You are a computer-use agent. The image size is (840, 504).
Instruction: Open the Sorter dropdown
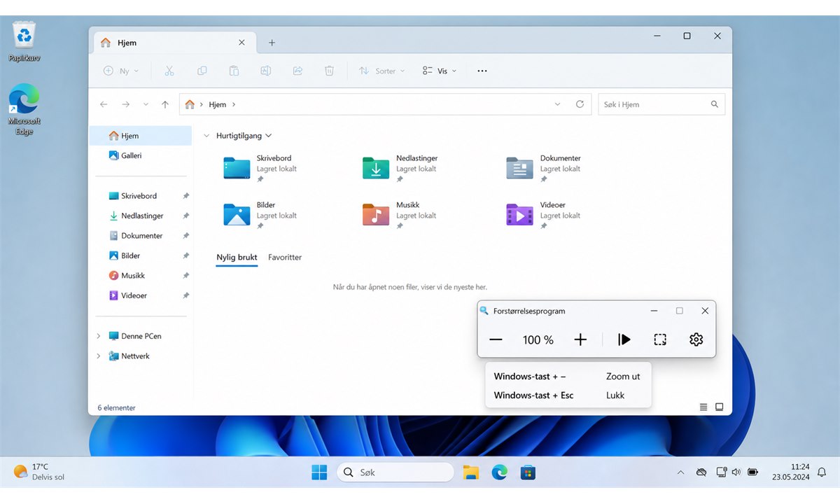382,71
